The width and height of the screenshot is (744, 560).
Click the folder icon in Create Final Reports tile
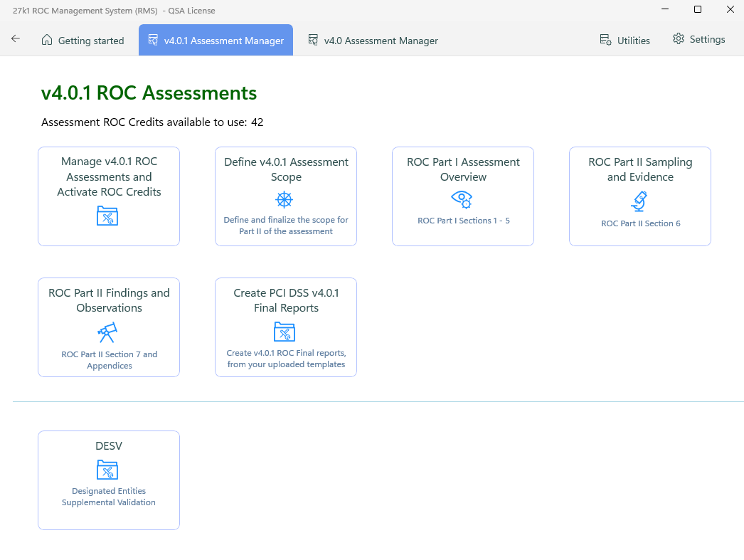pos(285,332)
